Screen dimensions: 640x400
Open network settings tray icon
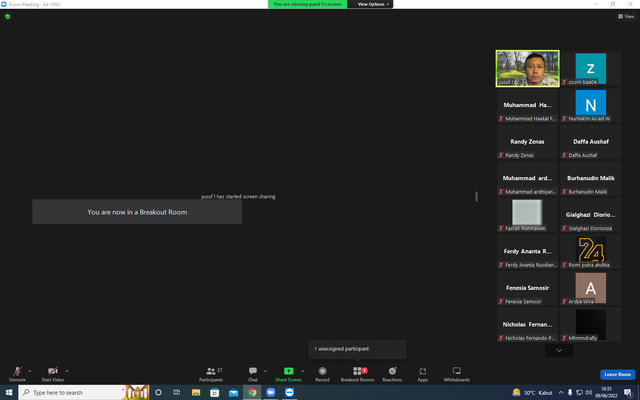pos(579,393)
